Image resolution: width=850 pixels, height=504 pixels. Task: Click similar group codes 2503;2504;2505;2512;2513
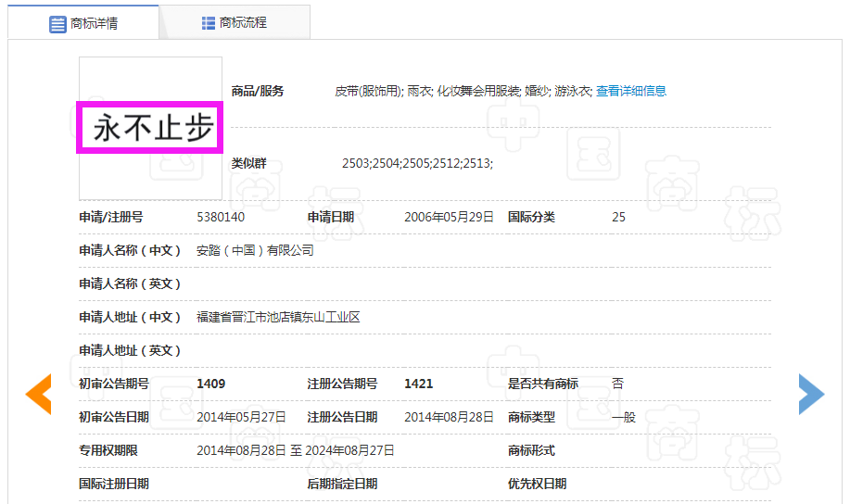click(417, 163)
